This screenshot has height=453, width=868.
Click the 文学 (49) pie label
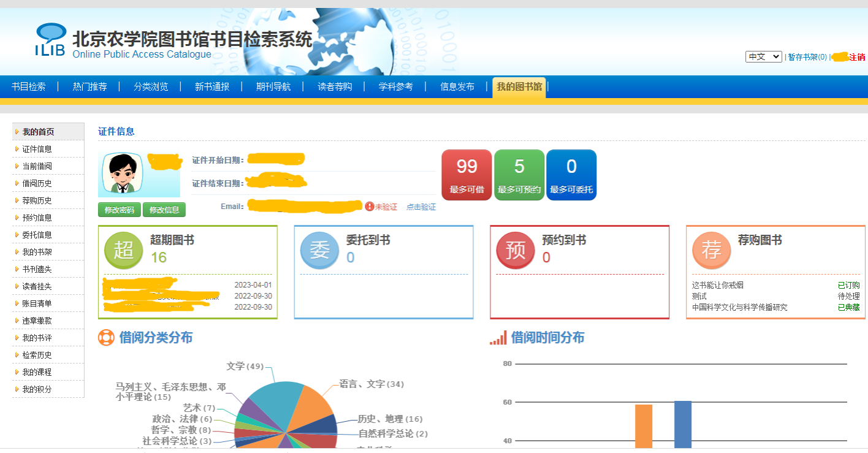coord(245,366)
